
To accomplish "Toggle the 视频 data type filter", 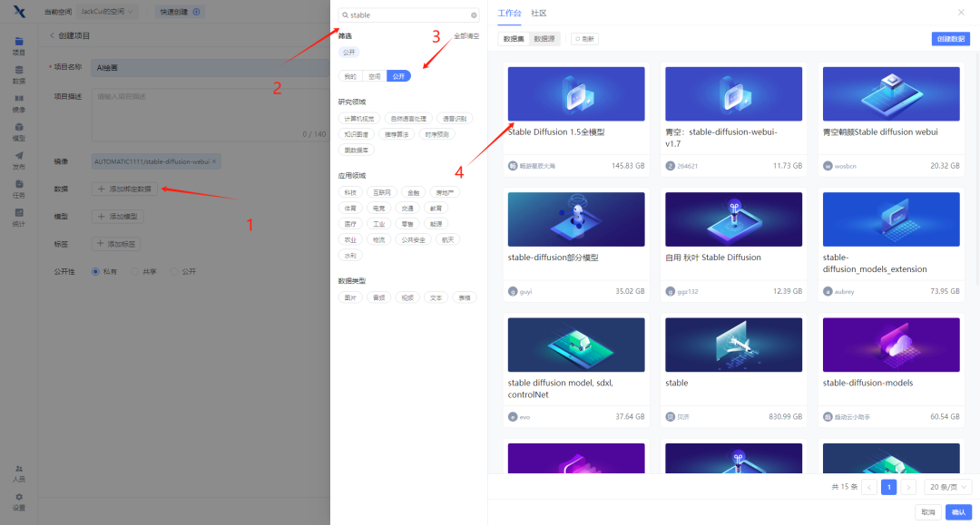I will (407, 297).
